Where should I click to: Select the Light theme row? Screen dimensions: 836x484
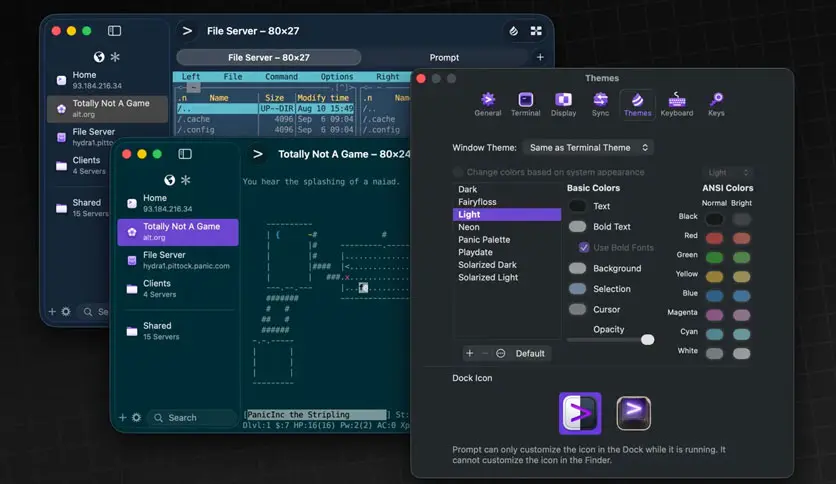click(x=507, y=214)
